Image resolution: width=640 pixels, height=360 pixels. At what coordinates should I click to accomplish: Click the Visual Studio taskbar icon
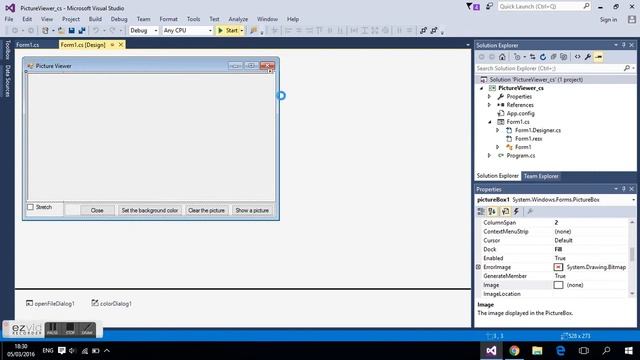point(491,351)
